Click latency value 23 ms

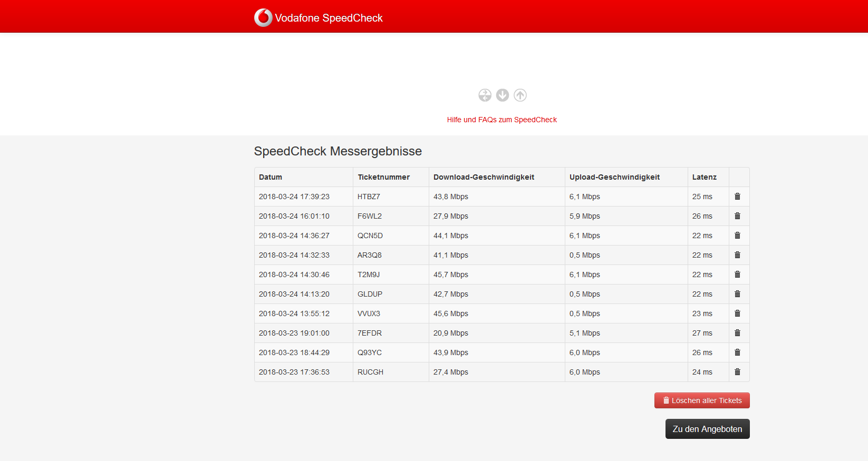[x=702, y=313]
